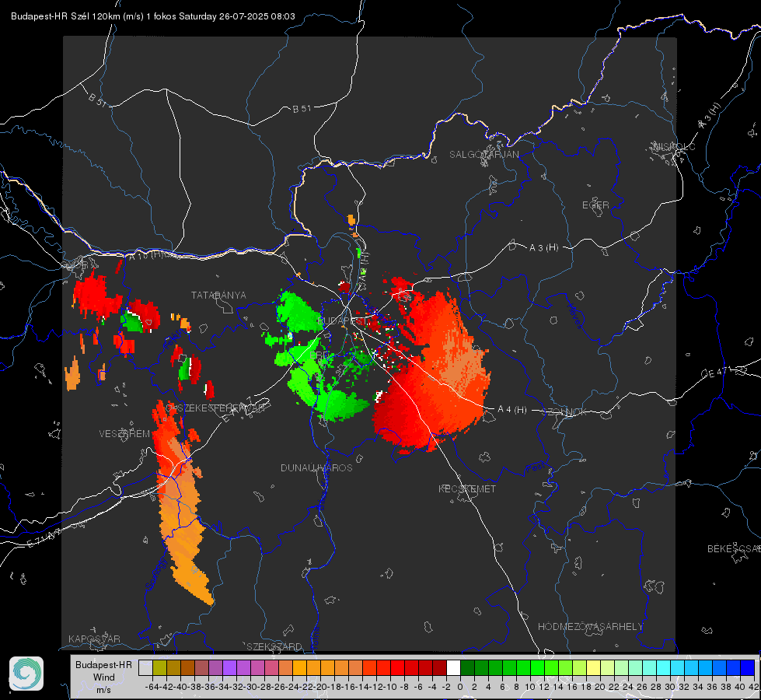Screen dimensions: 761x700
Task: Select the light gray first legend swatch
Action: [x=145, y=667]
